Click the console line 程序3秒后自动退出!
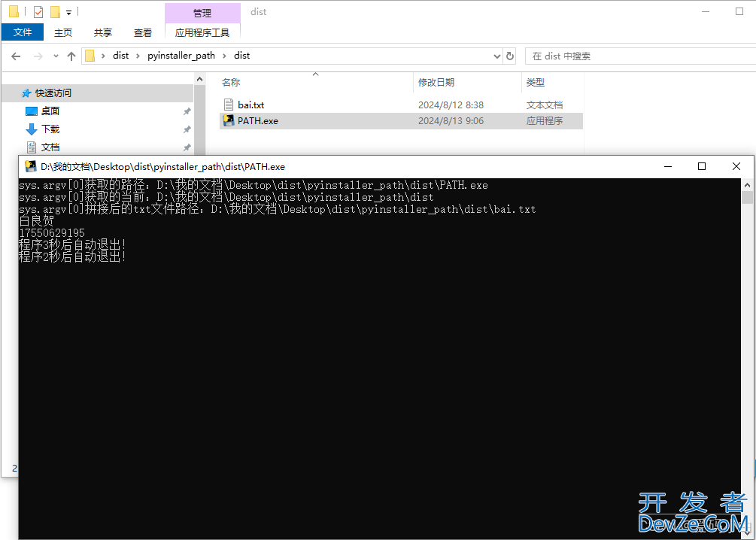Screen dimensions: 756x540 click(x=72, y=245)
